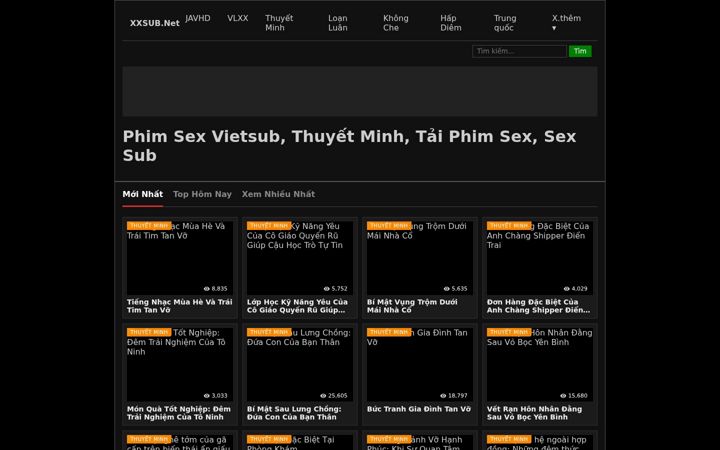
Task: Click eye icon beside 3.033 views
Action: click(x=207, y=396)
